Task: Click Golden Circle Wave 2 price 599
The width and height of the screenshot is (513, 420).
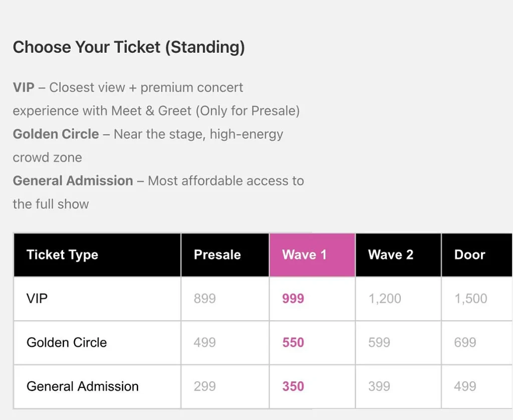Action: click(x=379, y=343)
